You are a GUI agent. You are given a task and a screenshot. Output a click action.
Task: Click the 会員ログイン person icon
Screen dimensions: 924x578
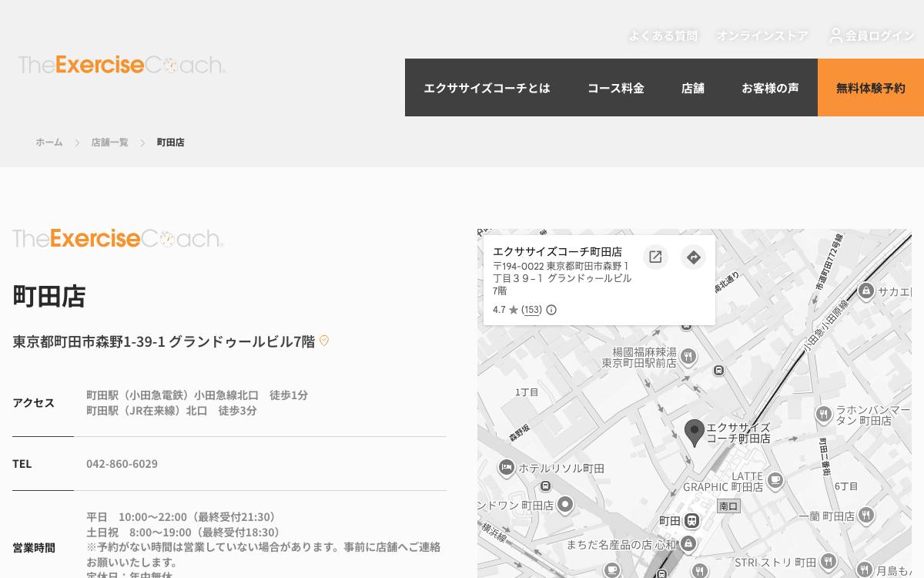(x=836, y=35)
